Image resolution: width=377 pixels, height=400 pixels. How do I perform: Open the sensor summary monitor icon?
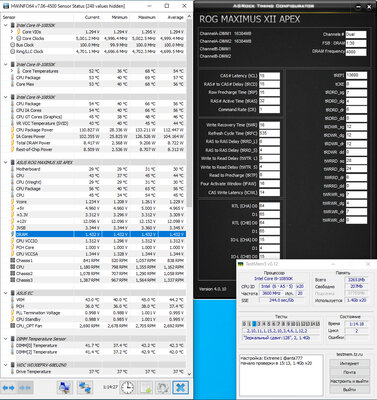click(x=65, y=388)
